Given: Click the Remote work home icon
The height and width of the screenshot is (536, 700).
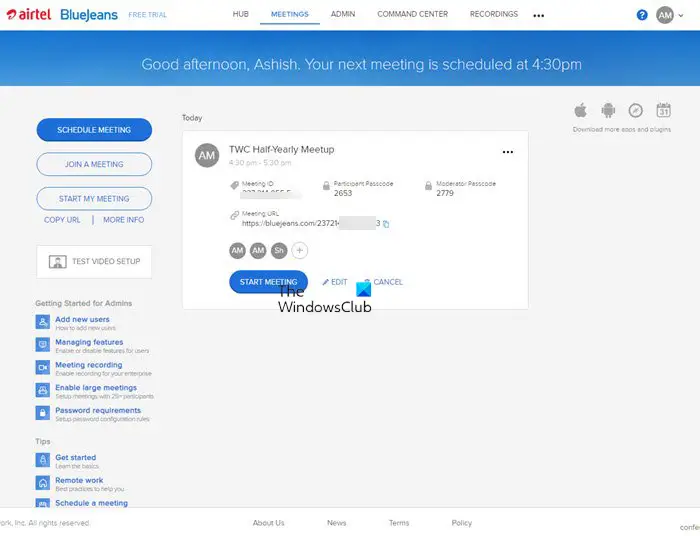Looking at the screenshot, I should [43, 482].
